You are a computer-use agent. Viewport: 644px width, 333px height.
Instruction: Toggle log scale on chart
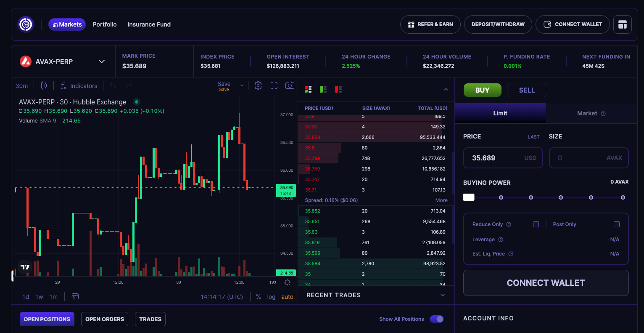click(x=272, y=297)
